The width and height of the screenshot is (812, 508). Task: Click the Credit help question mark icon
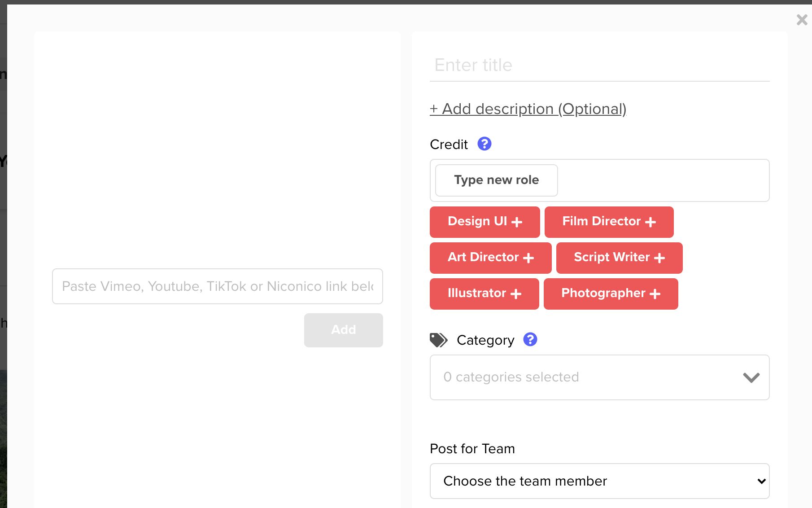click(x=485, y=144)
